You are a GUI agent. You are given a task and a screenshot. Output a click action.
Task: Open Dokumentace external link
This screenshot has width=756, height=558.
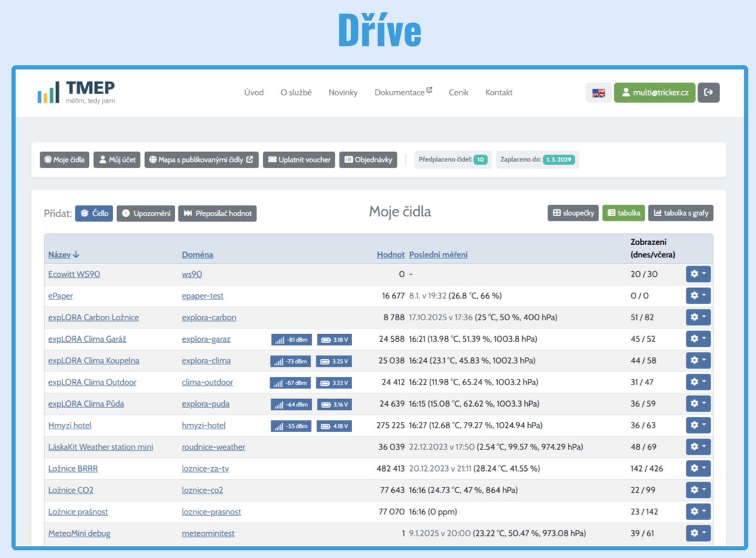point(403,92)
